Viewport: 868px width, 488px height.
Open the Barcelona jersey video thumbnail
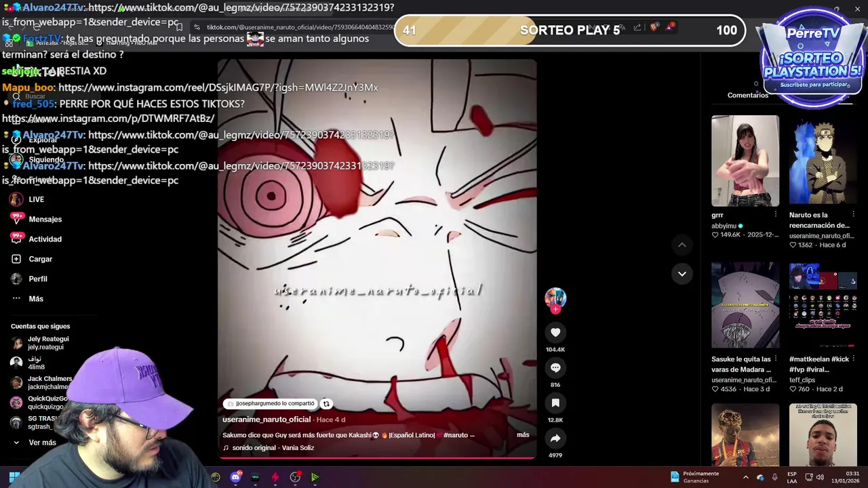click(745, 435)
